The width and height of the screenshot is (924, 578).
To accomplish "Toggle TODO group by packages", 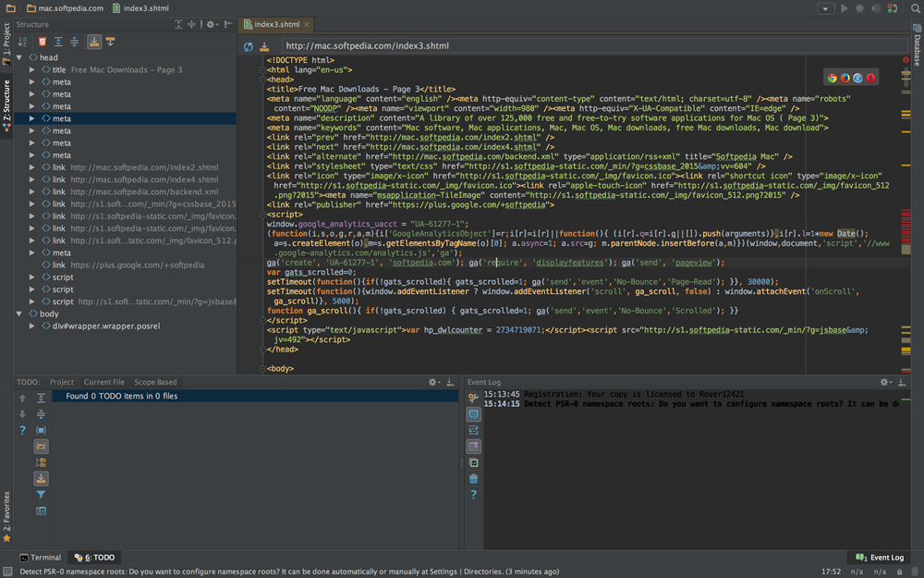I will tap(41, 447).
